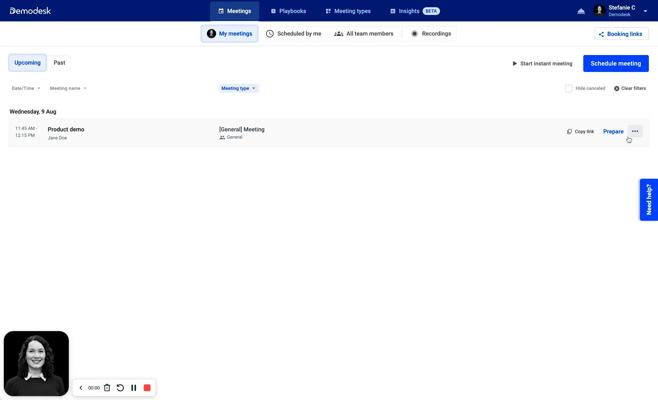The image size is (658, 400).
Task: Click the presenter webcam thumbnail
Action: click(37, 363)
